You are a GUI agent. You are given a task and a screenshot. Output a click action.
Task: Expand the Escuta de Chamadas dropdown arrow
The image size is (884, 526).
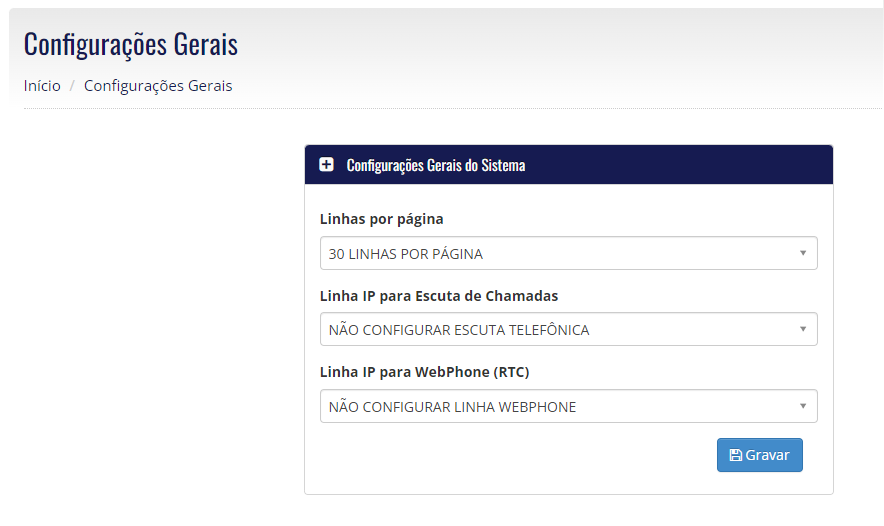[x=803, y=329]
